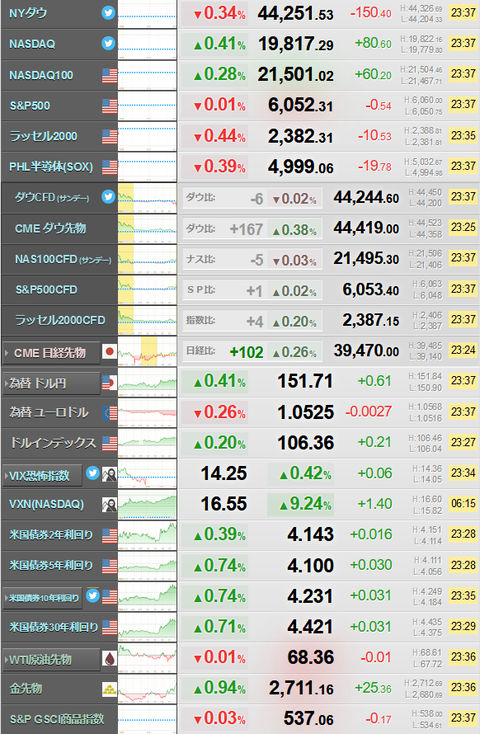
Task: Click the Twitter icon beside 米国債券10年利回り
Action: tap(93, 595)
